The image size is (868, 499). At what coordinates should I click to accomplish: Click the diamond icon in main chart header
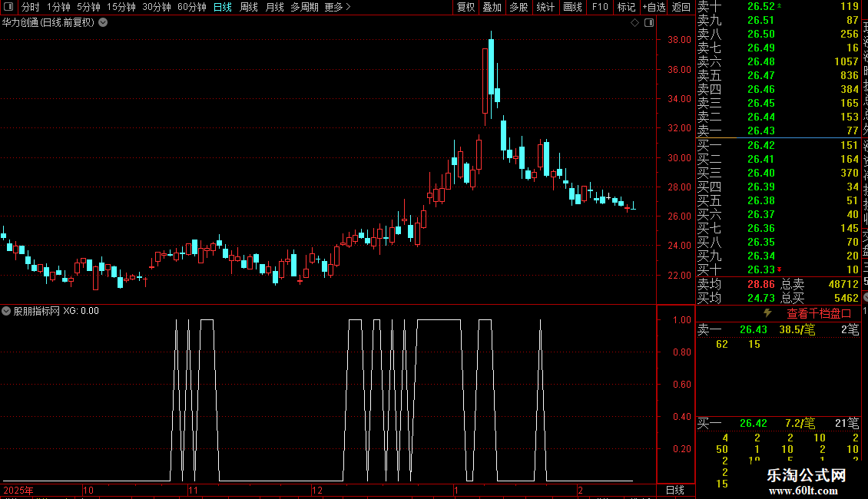pyautogui.click(x=635, y=23)
